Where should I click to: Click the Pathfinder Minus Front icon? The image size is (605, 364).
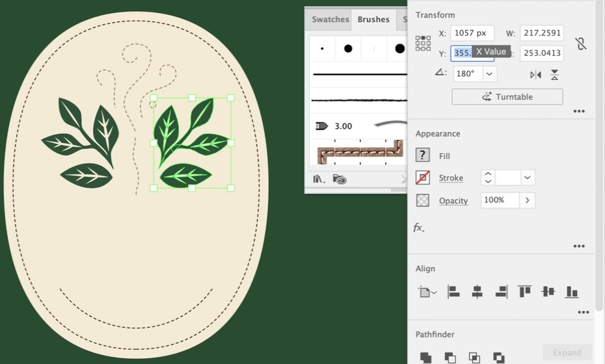click(450, 357)
